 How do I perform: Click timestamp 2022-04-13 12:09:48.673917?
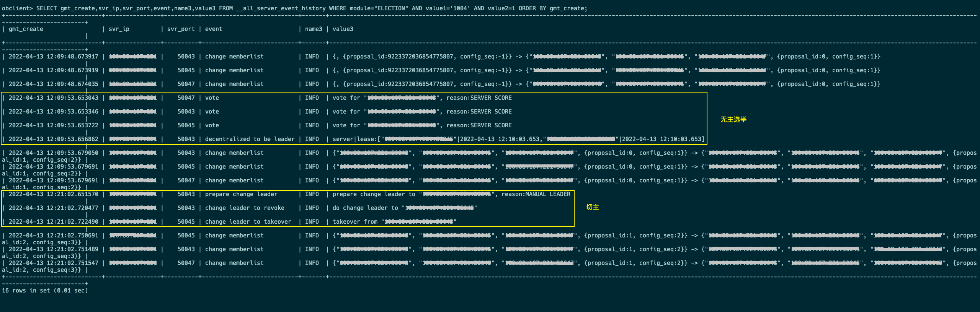(54, 57)
